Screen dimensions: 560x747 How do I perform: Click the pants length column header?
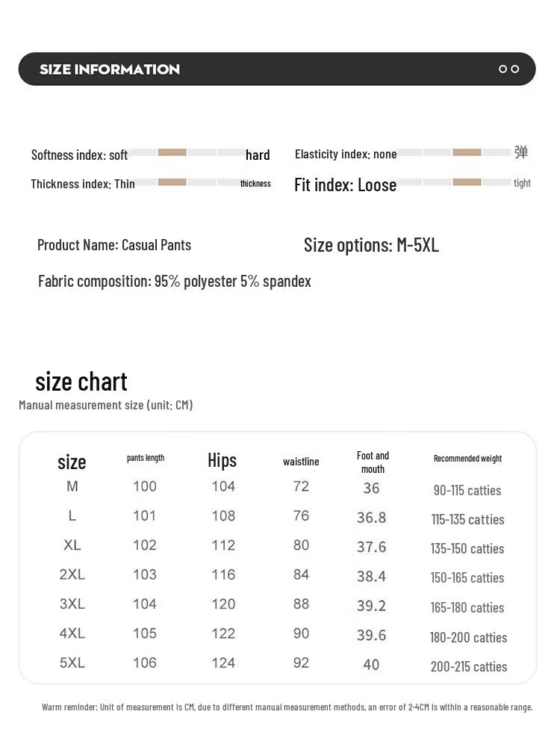click(146, 458)
